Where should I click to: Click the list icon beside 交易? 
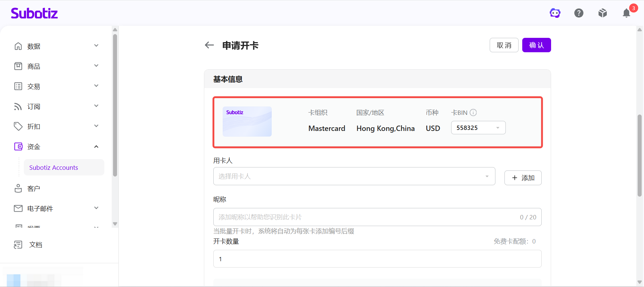pyautogui.click(x=18, y=86)
